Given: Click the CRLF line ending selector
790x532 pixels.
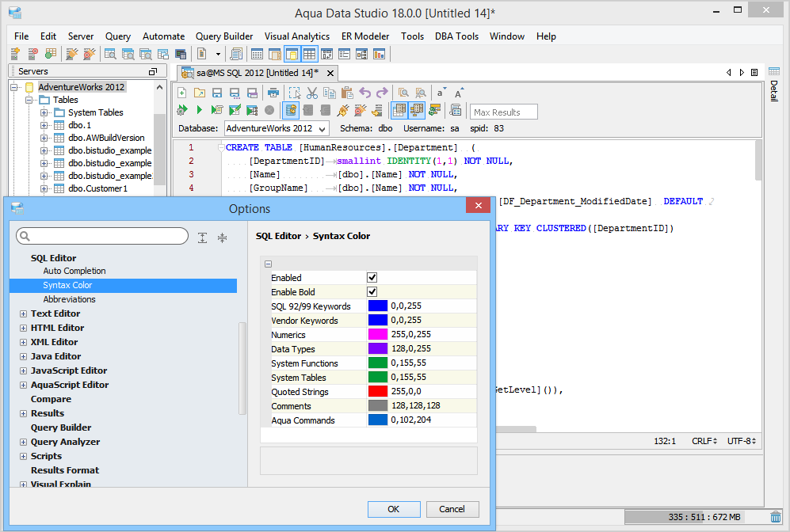Looking at the screenshot, I should 704,441.
